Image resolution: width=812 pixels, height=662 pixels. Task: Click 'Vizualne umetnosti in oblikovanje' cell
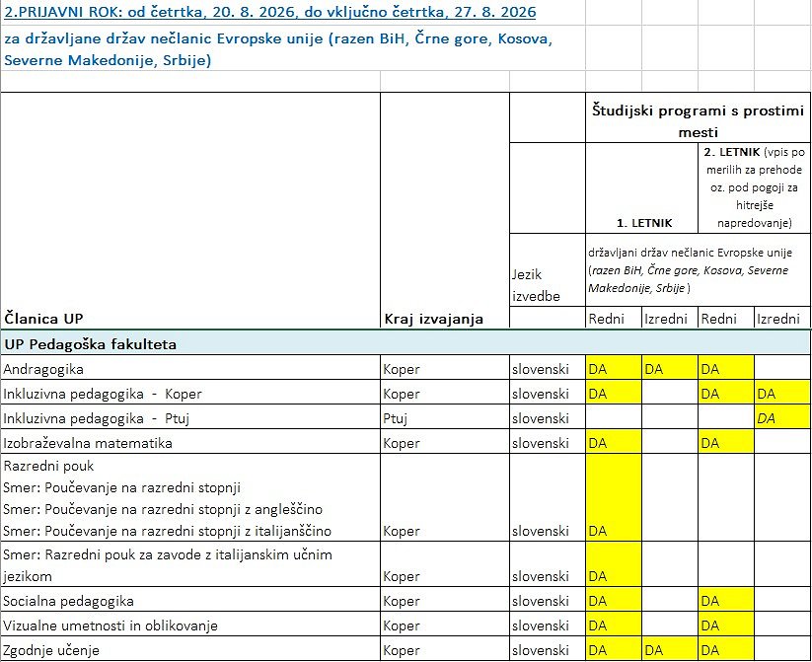[x=190, y=625]
